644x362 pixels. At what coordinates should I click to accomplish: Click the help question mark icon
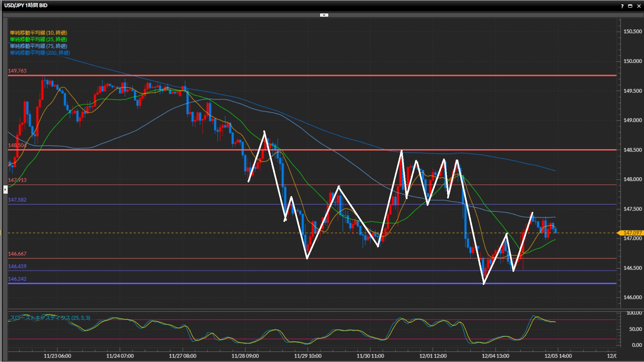pos(622,6)
